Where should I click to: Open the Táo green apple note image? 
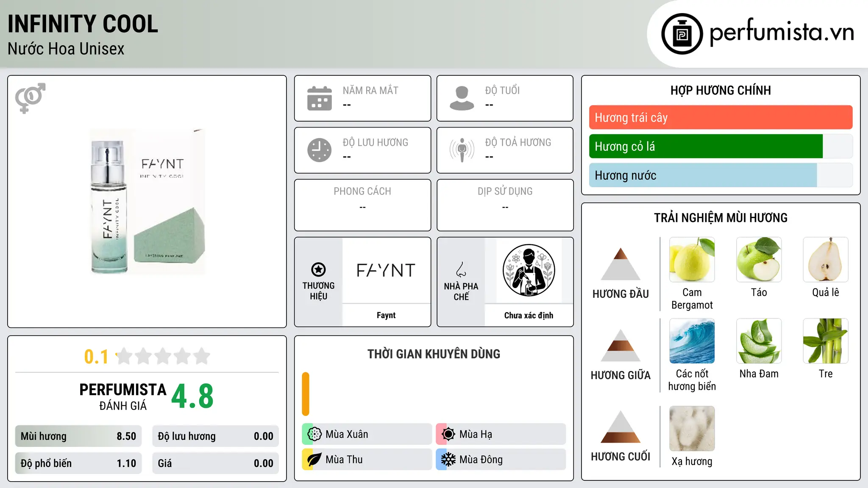(x=759, y=260)
